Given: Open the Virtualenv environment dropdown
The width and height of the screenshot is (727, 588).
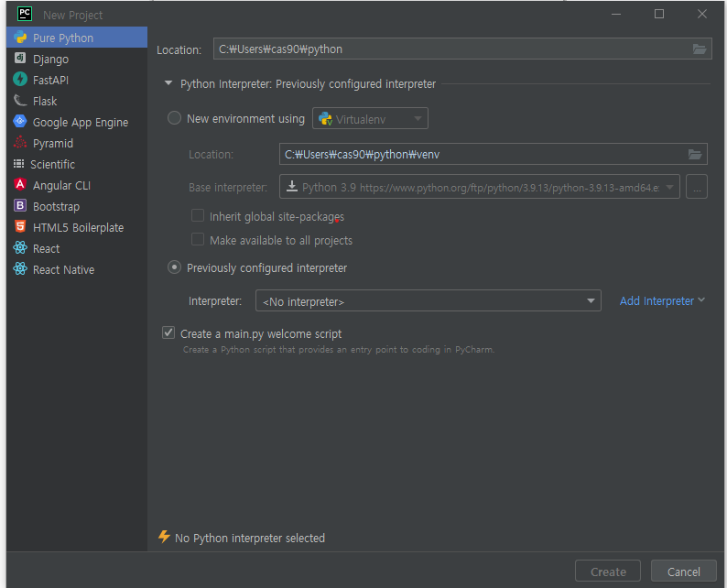Looking at the screenshot, I should coord(370,119).
